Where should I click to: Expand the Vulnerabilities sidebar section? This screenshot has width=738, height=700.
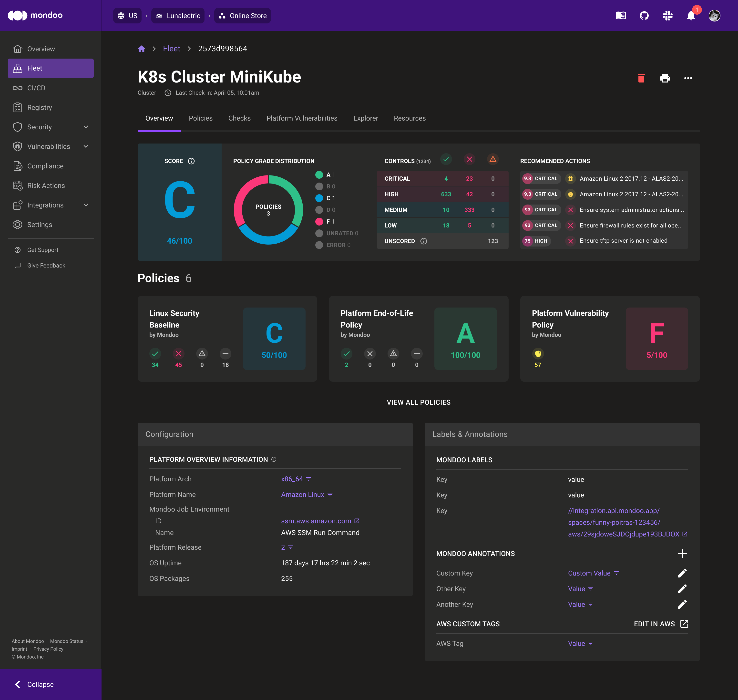tap(86, 147)
